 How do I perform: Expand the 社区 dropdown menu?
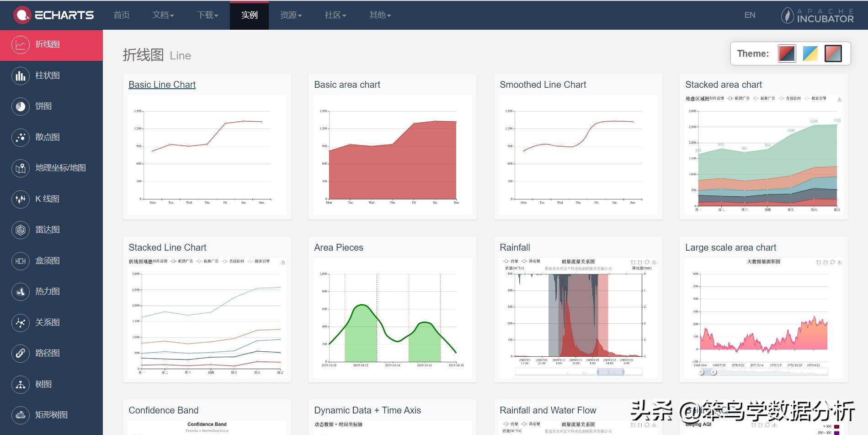[x=335, y=15]
